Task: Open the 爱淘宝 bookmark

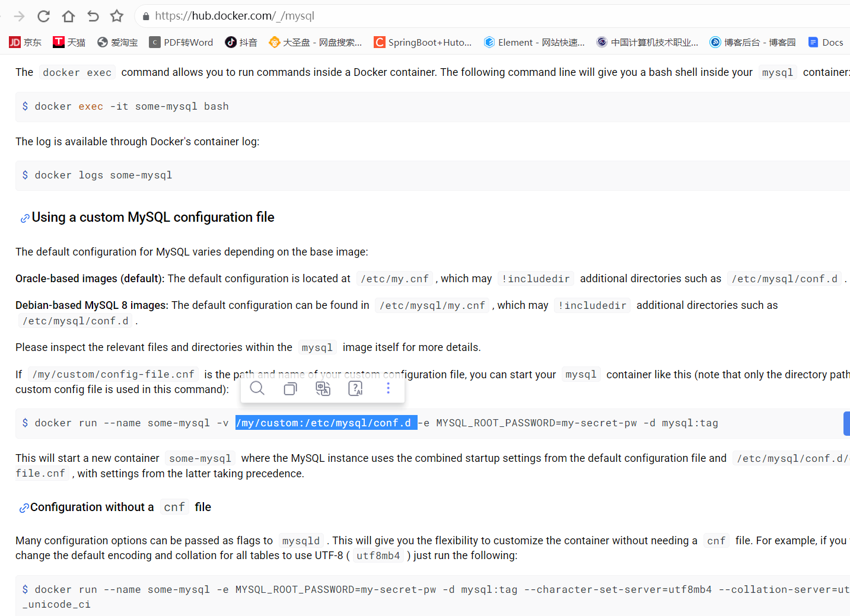Action: coord(117,42)
